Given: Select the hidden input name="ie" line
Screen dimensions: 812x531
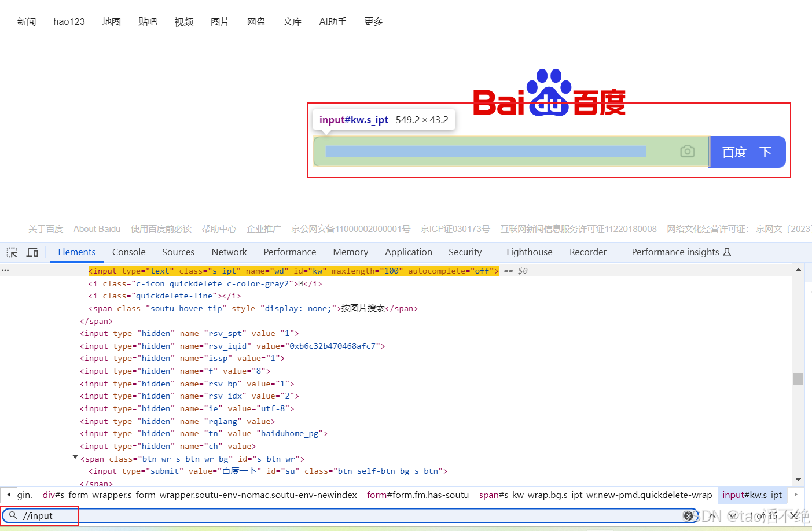Looking at the screenshot, I should click(187, 408).
